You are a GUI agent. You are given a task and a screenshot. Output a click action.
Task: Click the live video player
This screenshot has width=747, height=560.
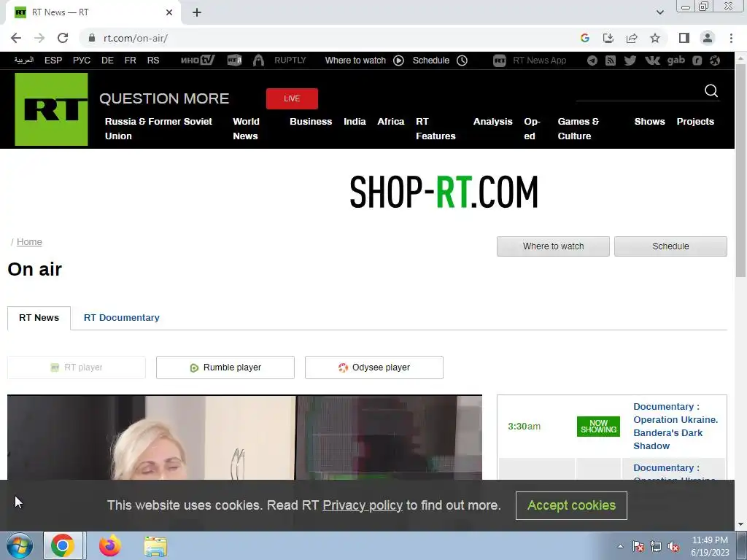tap(244, 437)
